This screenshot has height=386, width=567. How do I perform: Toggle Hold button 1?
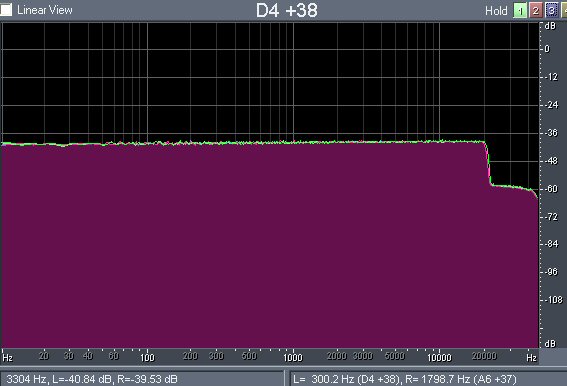pos(520,11)
